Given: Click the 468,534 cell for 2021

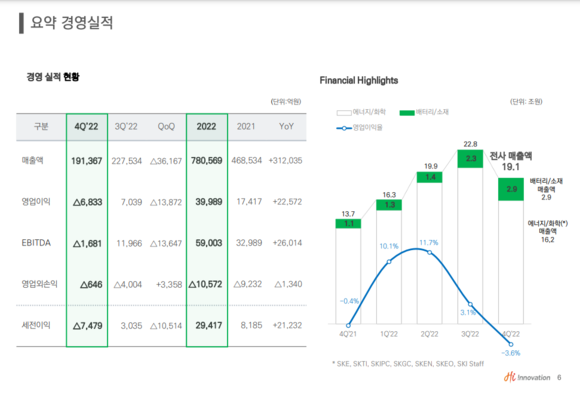Looking at the screenshot, I should point(247,161).
